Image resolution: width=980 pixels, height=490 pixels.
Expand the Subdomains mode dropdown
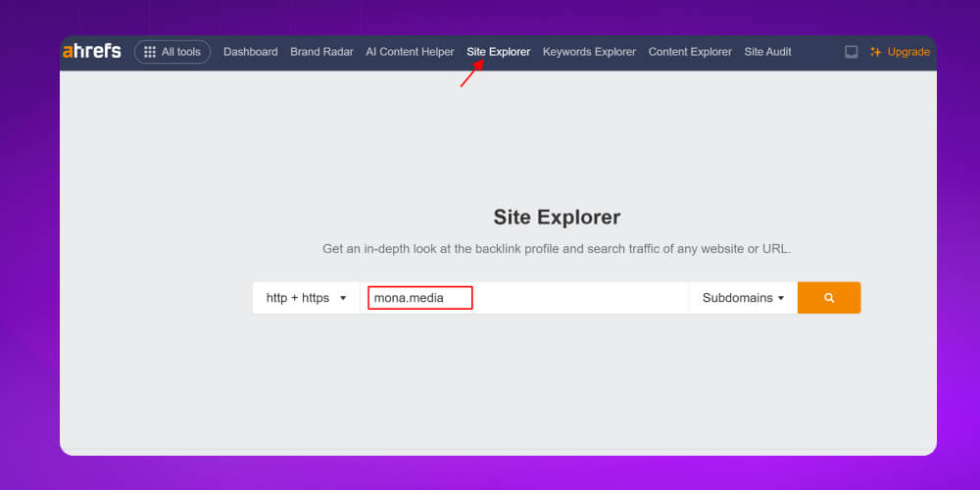[x=743, y=298]
